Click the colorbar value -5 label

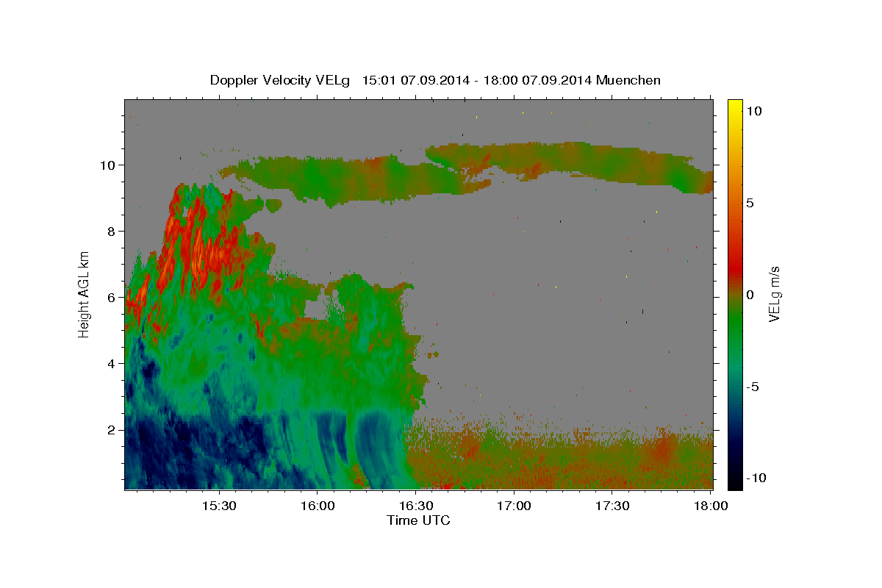coord(753,387)
